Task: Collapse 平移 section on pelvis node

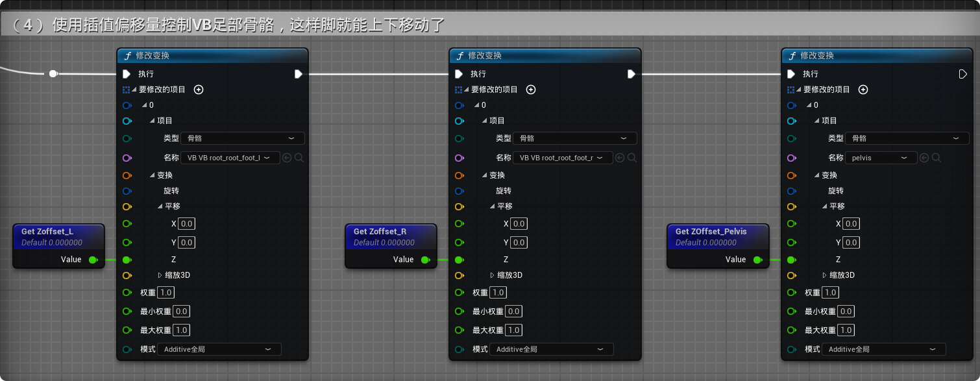Action: pyautogui.click(x=825, y=206)
